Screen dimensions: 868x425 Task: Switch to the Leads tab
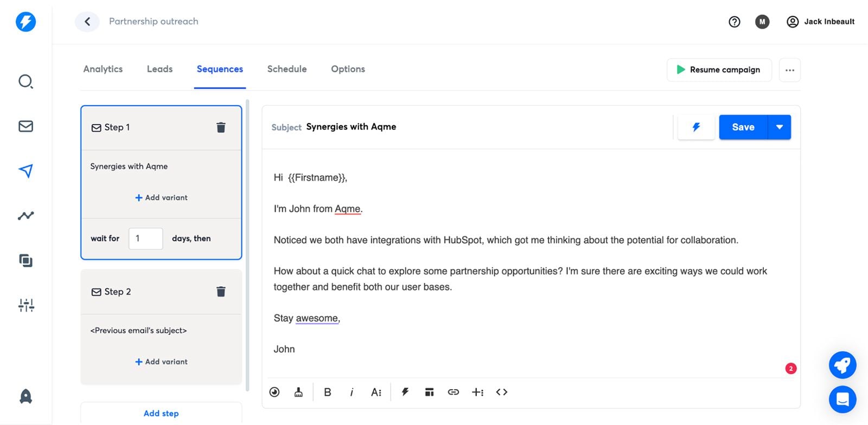pyautogui.click(x=159, y=69)
